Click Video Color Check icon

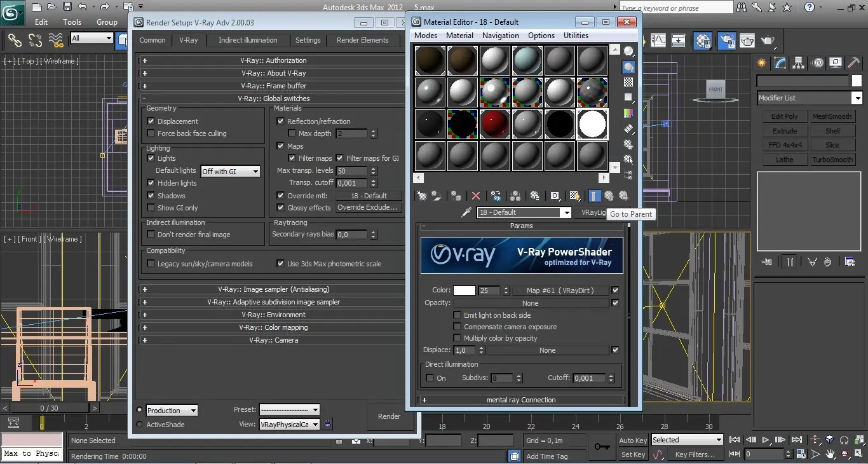[628, 113]
